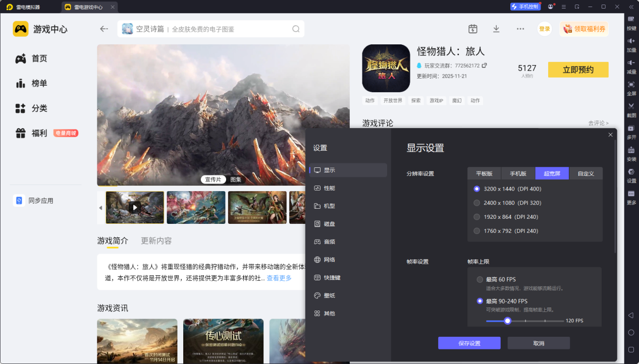Image resolution: width=639 pixels, height=364 pixels.
Task: Open 快捷键 settings category
Action: pyautogui.click(x=348, y=277)
